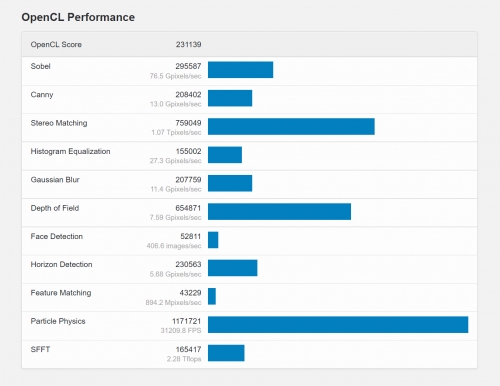500x386 pixels.
Task: Click the SFFT result bar
Action: [226, 353]
